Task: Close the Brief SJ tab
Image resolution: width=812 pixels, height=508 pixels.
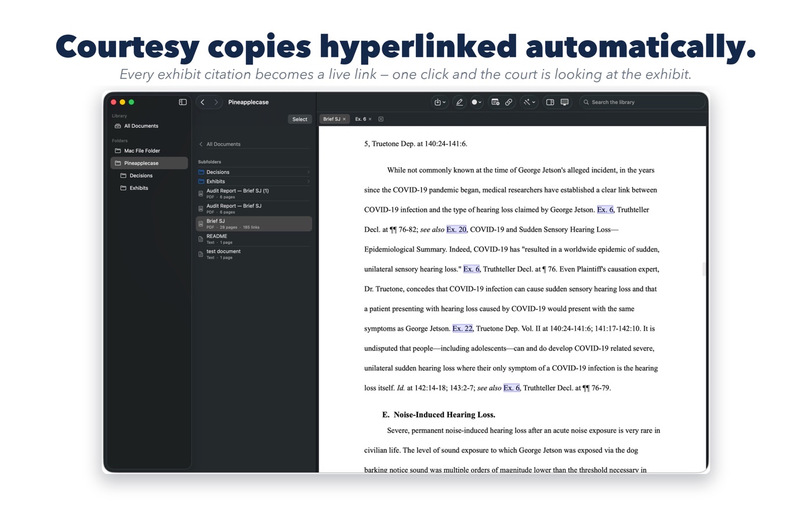Action: tap(345, 119)
